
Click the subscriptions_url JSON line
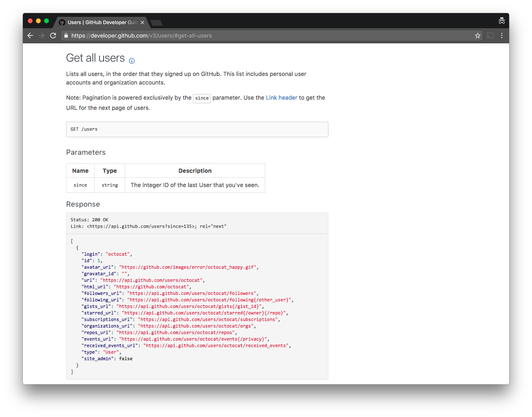coord(181,319)
